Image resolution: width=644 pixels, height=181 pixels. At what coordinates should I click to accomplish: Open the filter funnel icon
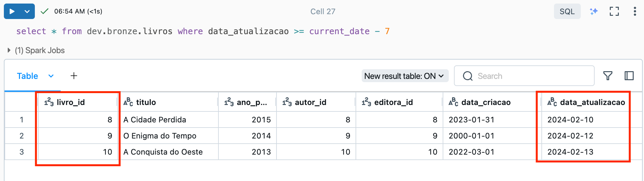(608, 76)
